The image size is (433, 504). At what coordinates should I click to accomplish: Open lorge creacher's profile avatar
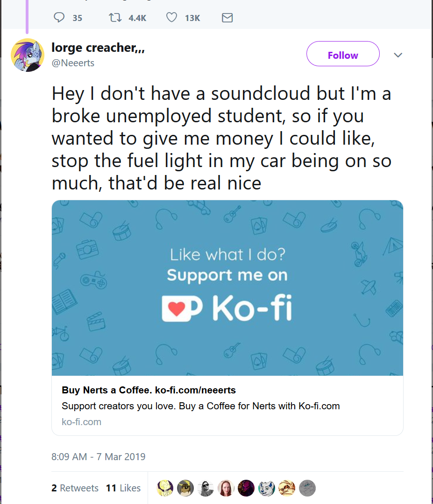click(28, 55)
